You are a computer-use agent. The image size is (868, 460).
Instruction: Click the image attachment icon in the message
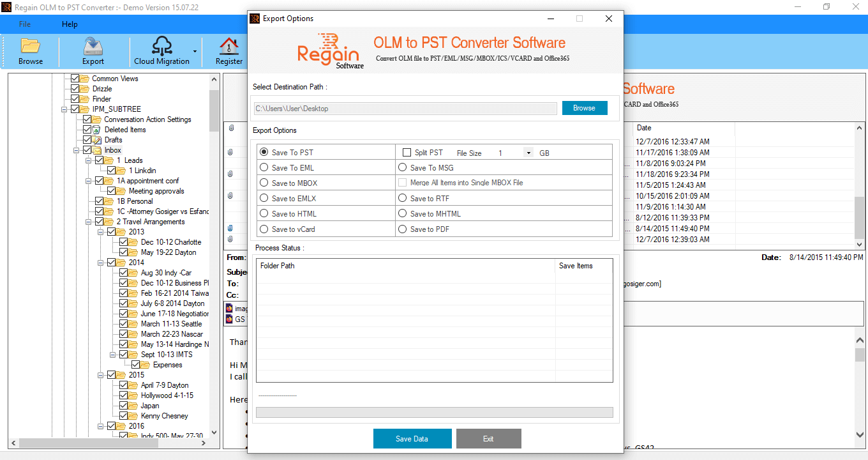pyautogui.click(x=230, y=308)
